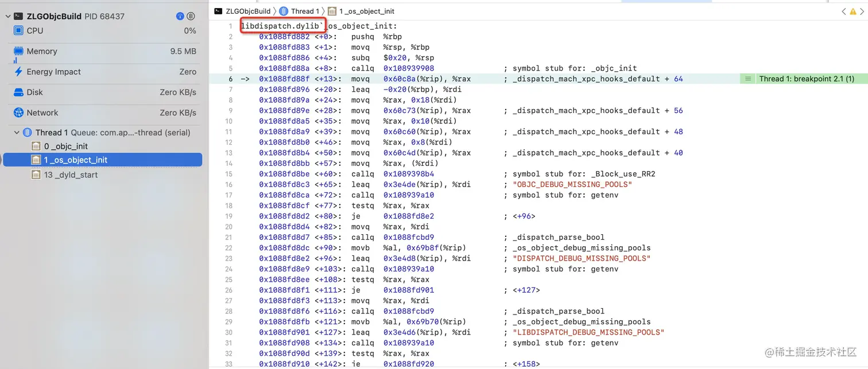Collapse the ZLGObjcBuild process disclosure arrow
Viewport: 868px width, 369px height.
coord(7,17)
